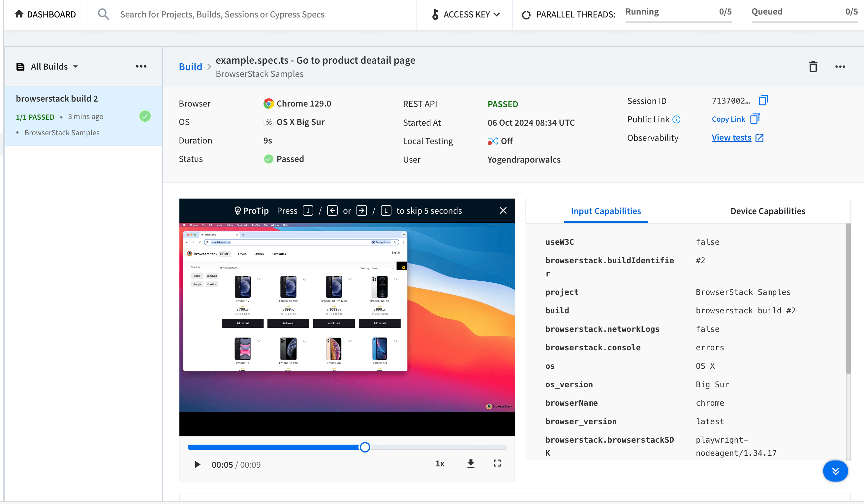Open the three-dots menu on build header
This screenshot has width=864, height=504.
click(x=840, y=67)
